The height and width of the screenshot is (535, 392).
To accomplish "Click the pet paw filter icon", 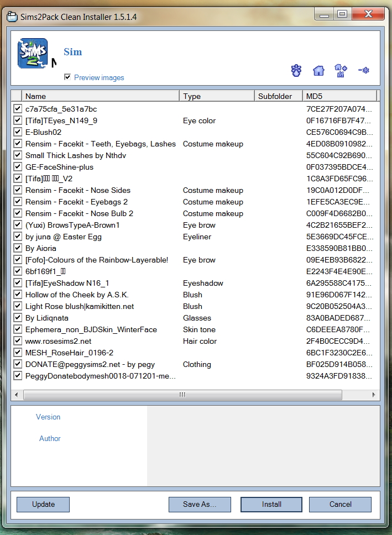I will [x=296, y=71].
